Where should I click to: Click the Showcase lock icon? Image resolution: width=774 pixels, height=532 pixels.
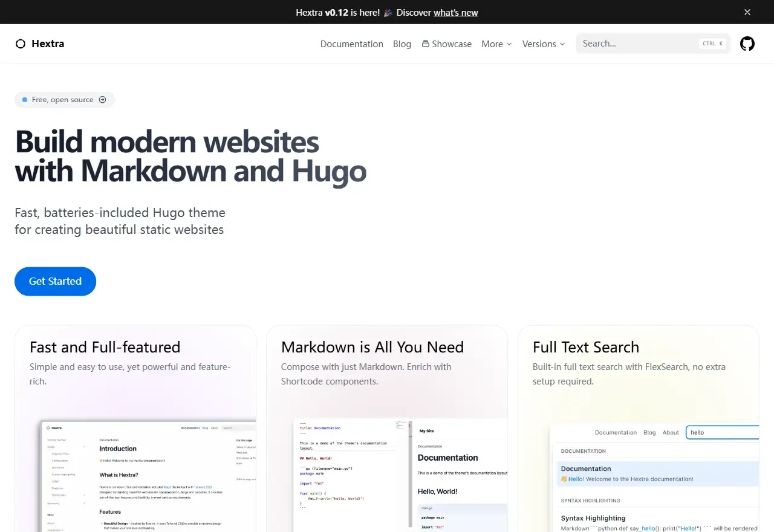coord(426,44)
